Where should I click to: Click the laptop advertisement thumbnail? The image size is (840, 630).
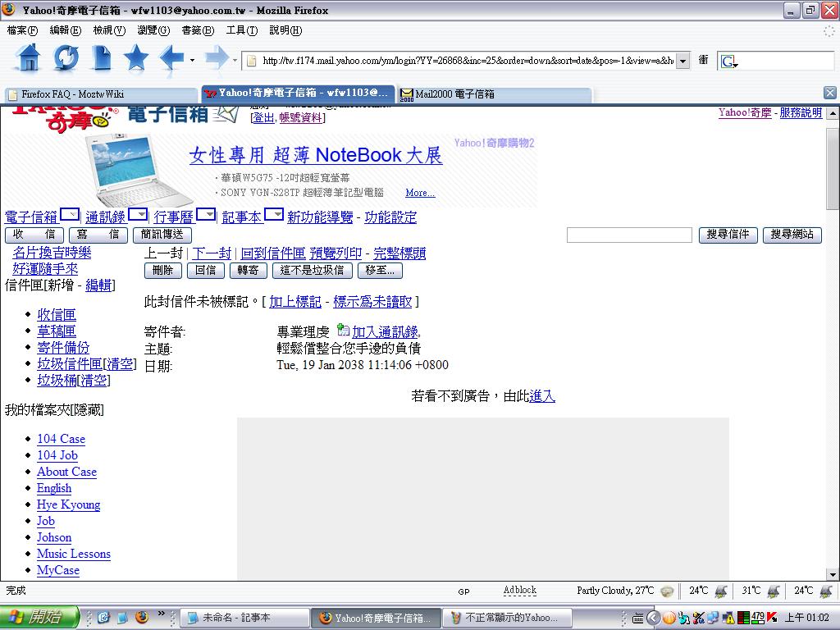[139, 171]
